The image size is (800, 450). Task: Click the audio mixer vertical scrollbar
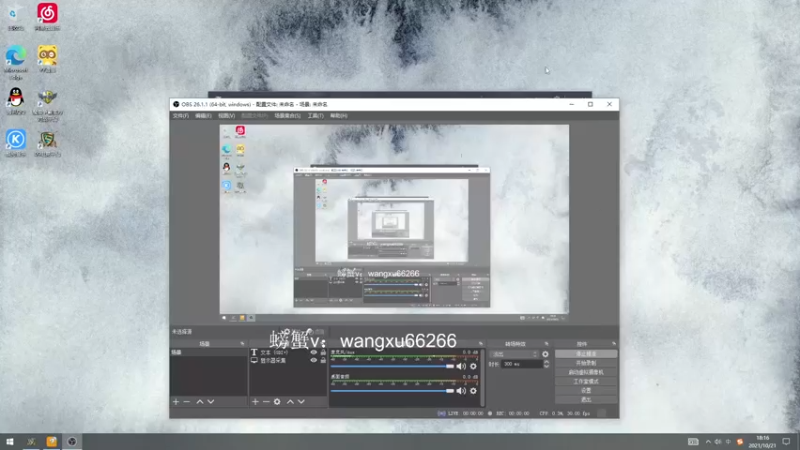pos(482,378)
